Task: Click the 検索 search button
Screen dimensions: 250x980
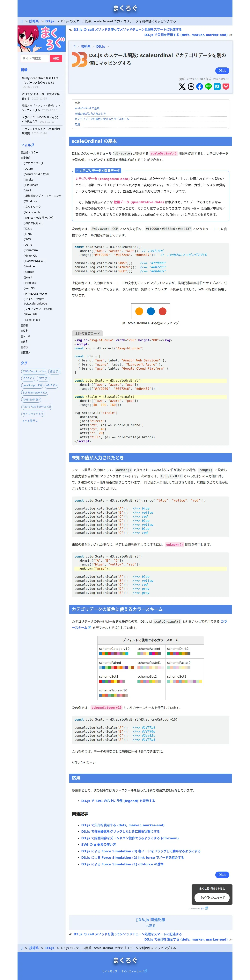Action: (56, 58)
